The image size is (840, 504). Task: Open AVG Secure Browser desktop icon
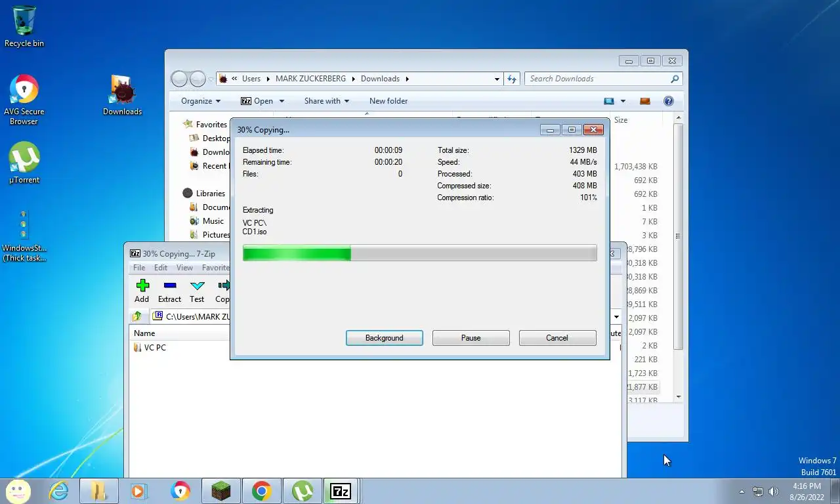[24, 100]
